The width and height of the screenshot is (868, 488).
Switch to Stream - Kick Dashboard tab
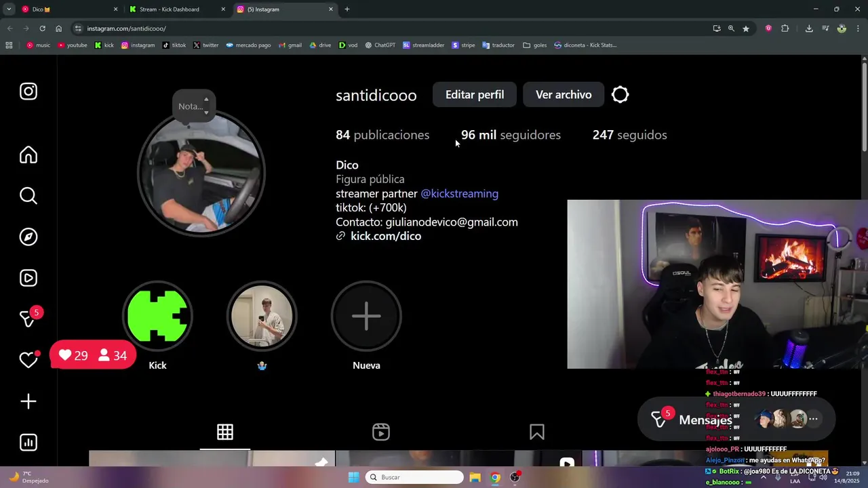(x=178, y=9)
